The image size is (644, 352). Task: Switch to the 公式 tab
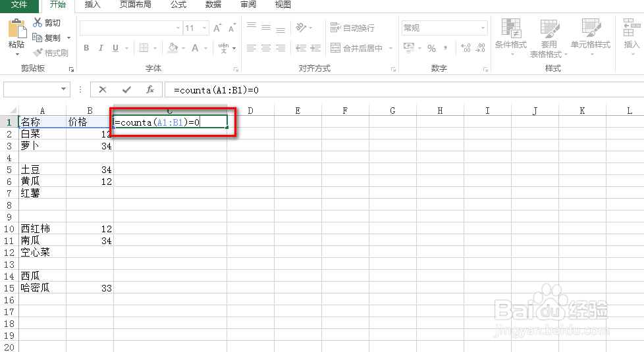(178, 5)
